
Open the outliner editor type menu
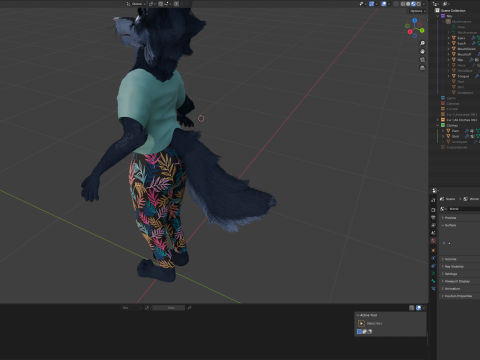click(x=435, y=4)
